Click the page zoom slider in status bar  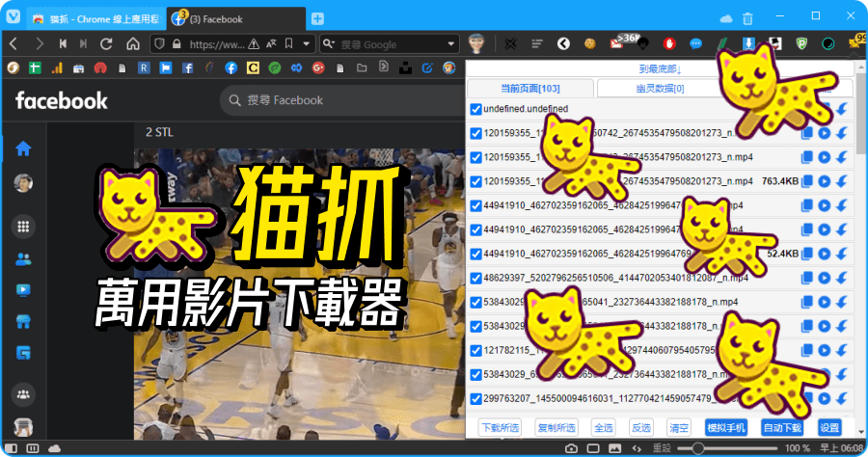point(727,448)
